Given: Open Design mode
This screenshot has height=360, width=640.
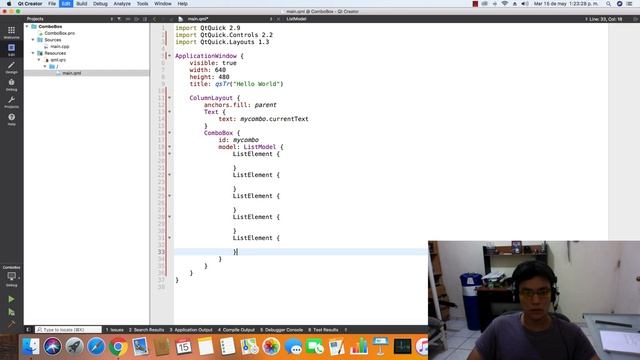Looking at the screenshot, I should [x=11, y=67].
